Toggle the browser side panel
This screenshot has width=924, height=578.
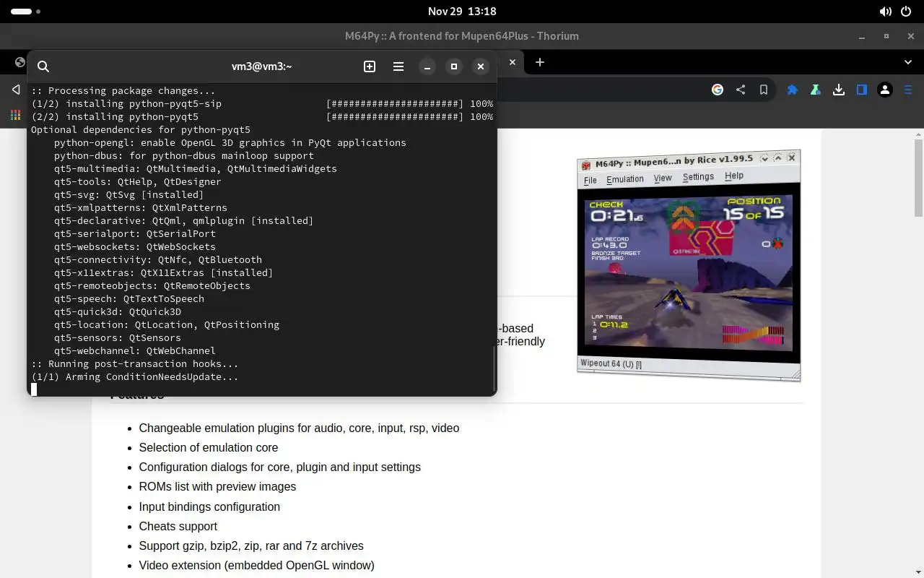pos(862,90)
